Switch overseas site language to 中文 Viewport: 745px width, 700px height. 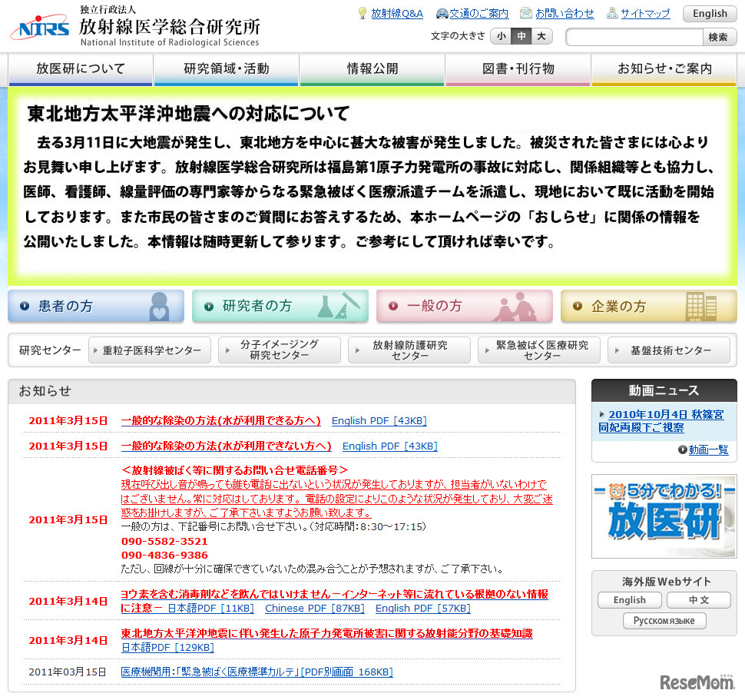697,599
